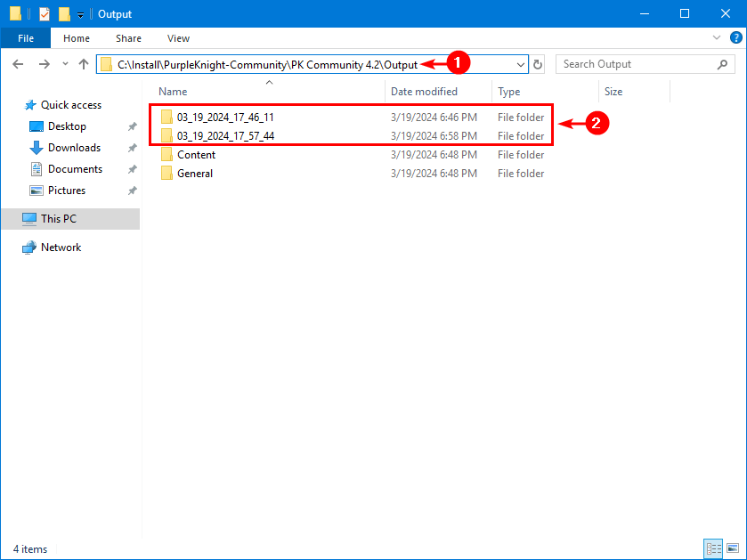This screenshot has width=747, height=560.
Task: Click the New folder quick access icon
Action: coord(64,14)
